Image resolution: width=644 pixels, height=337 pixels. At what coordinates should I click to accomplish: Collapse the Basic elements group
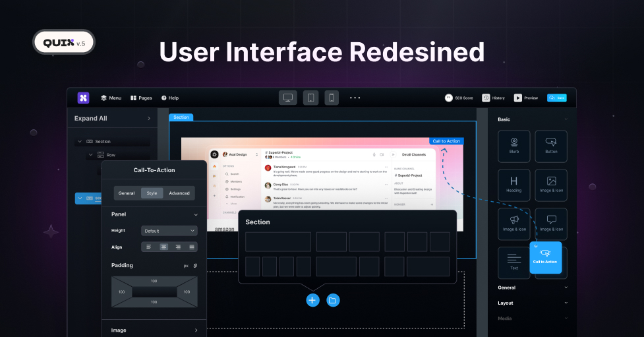[x=566, y=119]
